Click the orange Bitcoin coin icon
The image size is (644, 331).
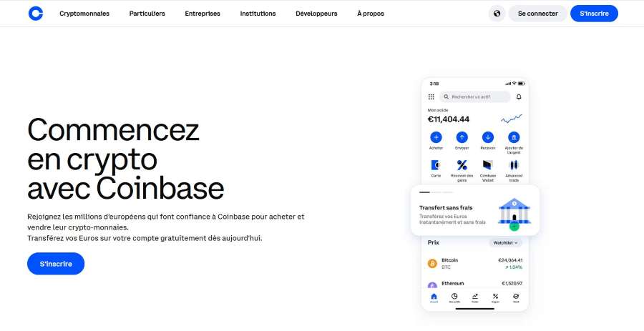(x=432, y=263)
